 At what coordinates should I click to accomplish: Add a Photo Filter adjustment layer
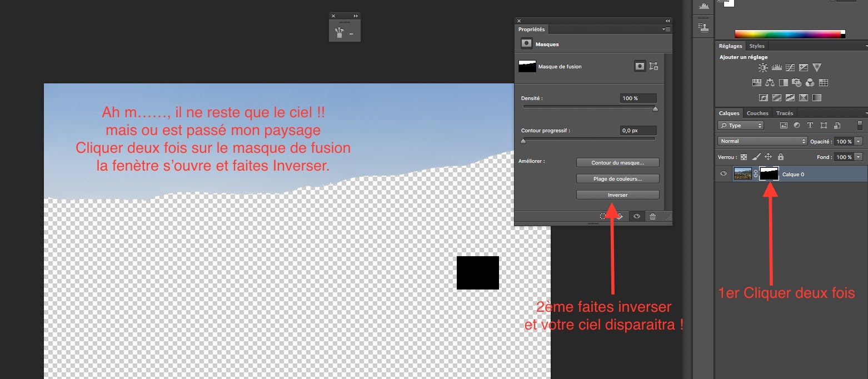click(x=796, y=83)
